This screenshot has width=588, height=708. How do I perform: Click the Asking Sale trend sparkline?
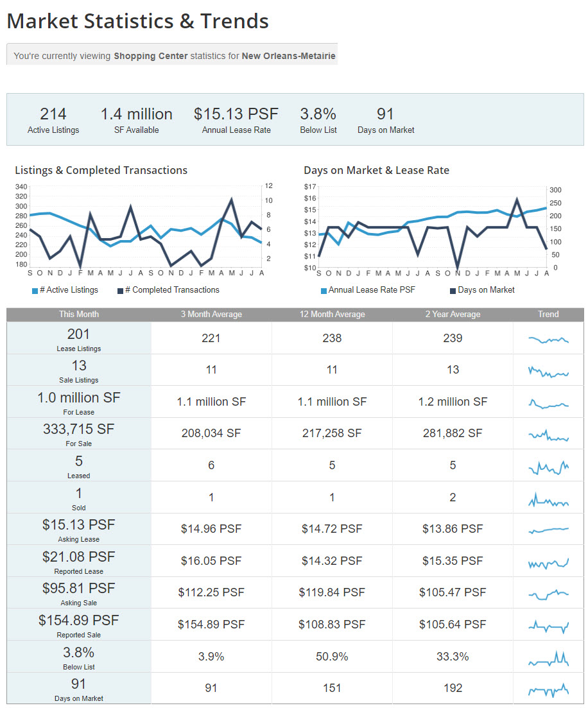[x=548, y=594]
